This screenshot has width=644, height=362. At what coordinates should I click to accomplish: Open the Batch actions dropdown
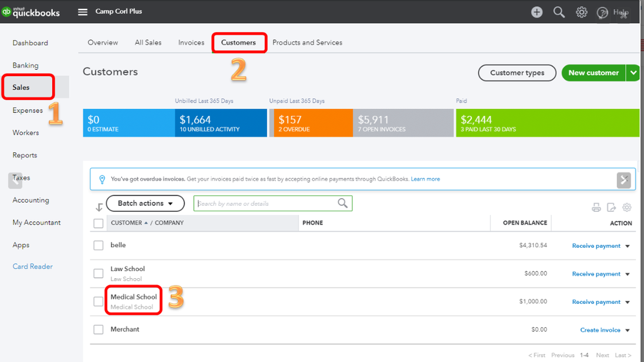(146, 203)
